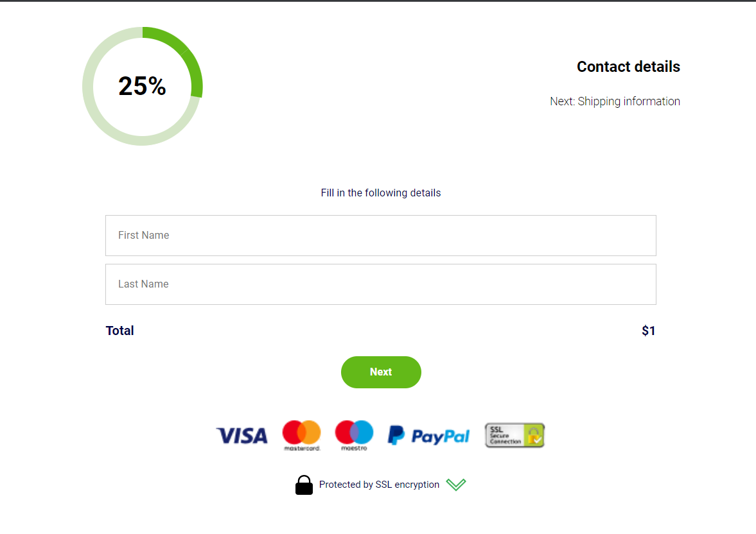Click the Total label
Screen dimensions: 756x534
pyautogui.click(x=119, y=331)
